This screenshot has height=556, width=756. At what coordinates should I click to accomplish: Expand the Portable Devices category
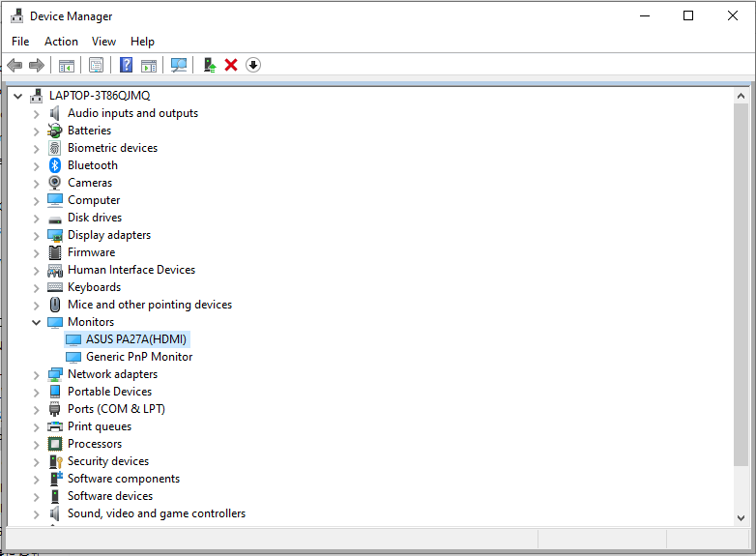pos(36,392)
